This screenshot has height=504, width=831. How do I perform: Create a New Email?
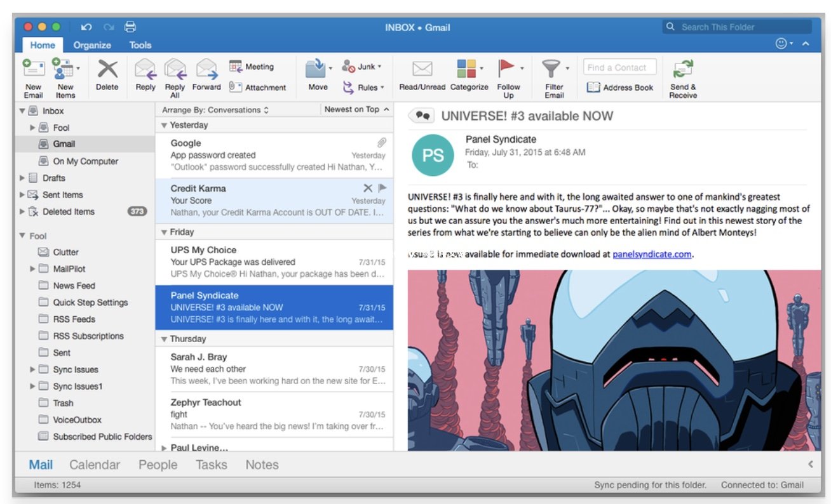pyautogui.click(x=33, y=77)
